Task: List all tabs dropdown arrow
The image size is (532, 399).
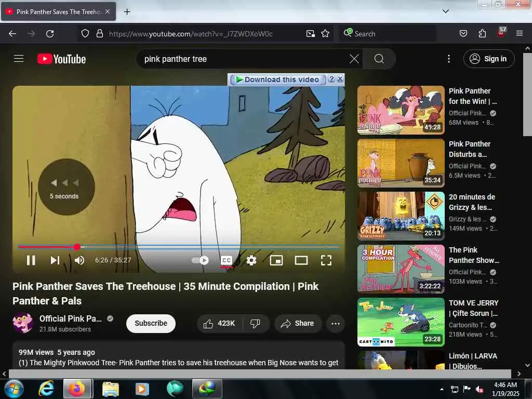Action: (x=445, y=11)
